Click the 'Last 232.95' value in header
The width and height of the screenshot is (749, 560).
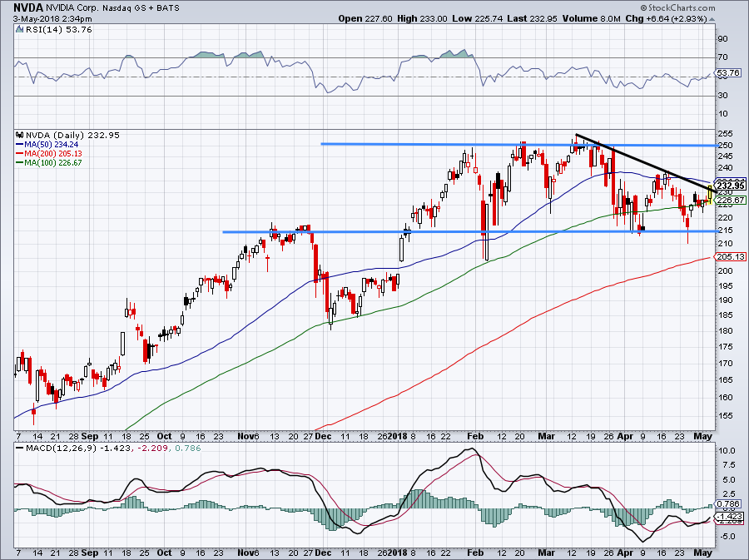[x=533, y=18]
